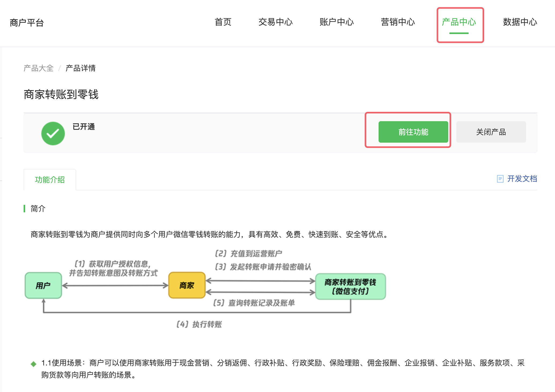The height and width of the screenshot is (392, 555).
Task: Select 营销中心 in the top navigation
Action: click(398, 22)
